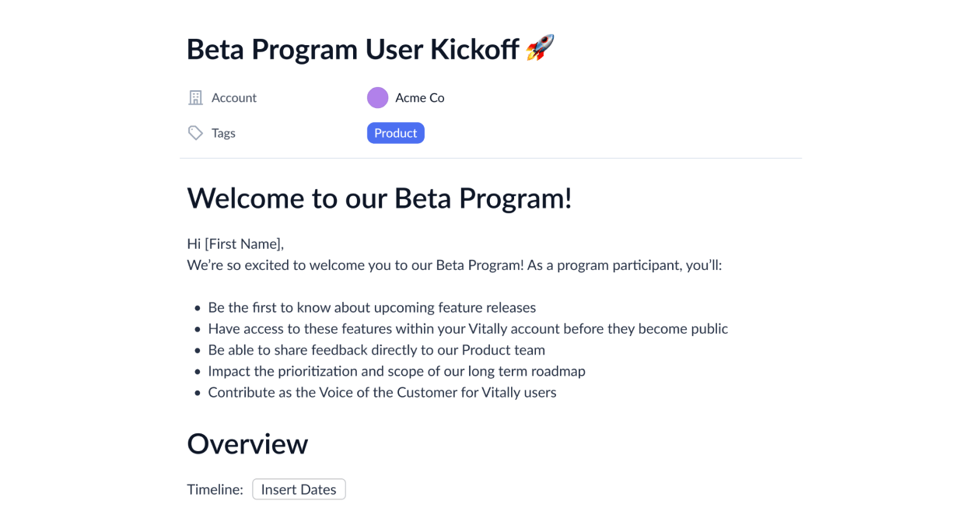980x515 pixels.
Task: Click the rocket emoji in the title
Action: coord(540,48)
